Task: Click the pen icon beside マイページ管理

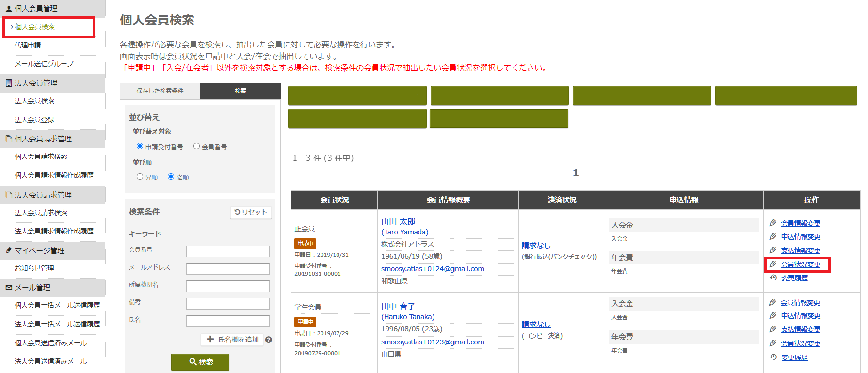Action: click(9, 250)
